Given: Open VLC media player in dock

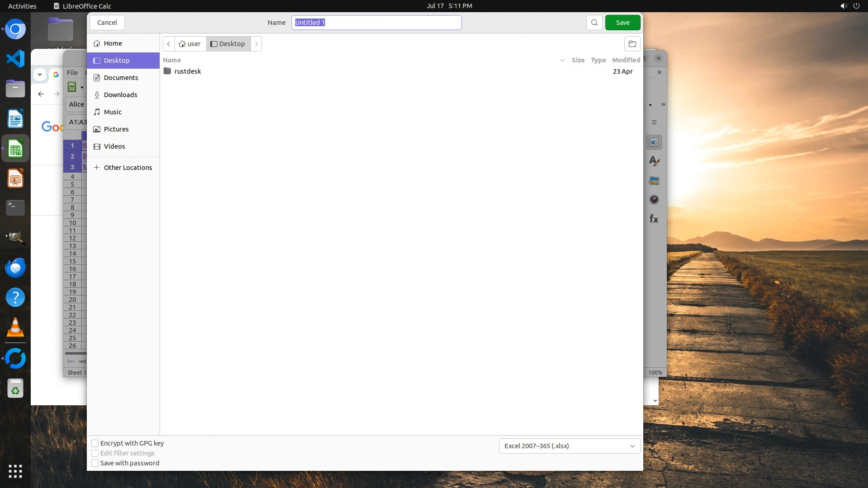Looking at the screenshot, I should pos(15,328).
